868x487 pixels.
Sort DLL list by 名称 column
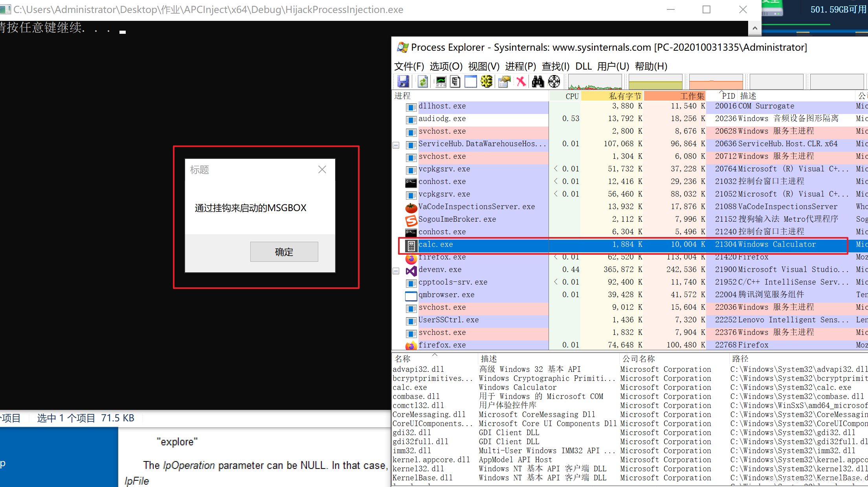click(x=403, y=358)
